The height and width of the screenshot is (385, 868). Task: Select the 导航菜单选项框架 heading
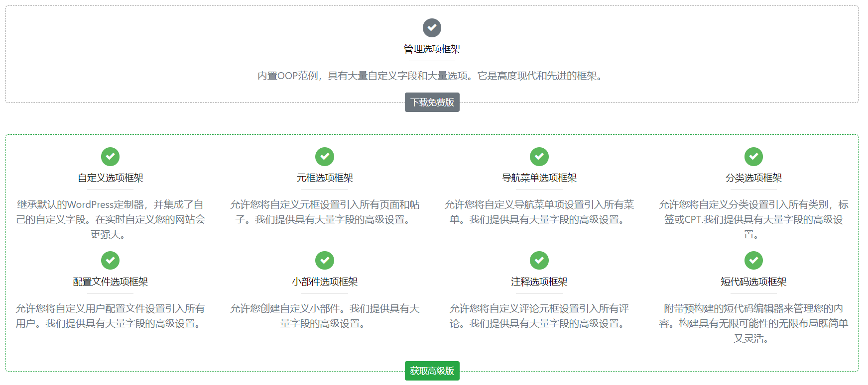click(x=539, y=178)
